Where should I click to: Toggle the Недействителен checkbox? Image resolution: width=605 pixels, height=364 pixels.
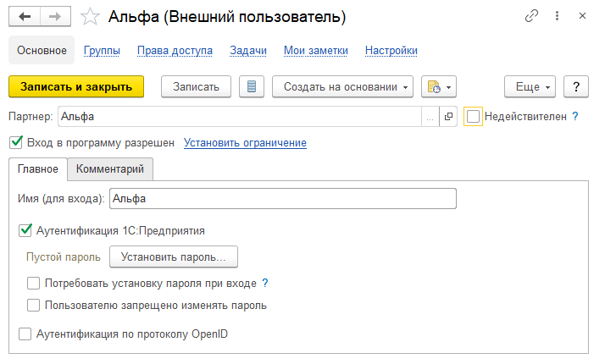tap(474, 116)
